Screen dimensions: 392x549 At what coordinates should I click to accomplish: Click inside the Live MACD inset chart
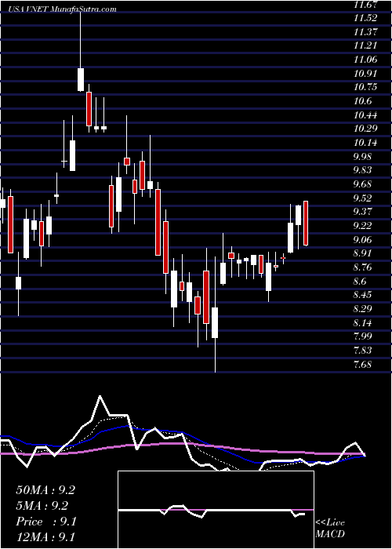(x=216, y=510)
